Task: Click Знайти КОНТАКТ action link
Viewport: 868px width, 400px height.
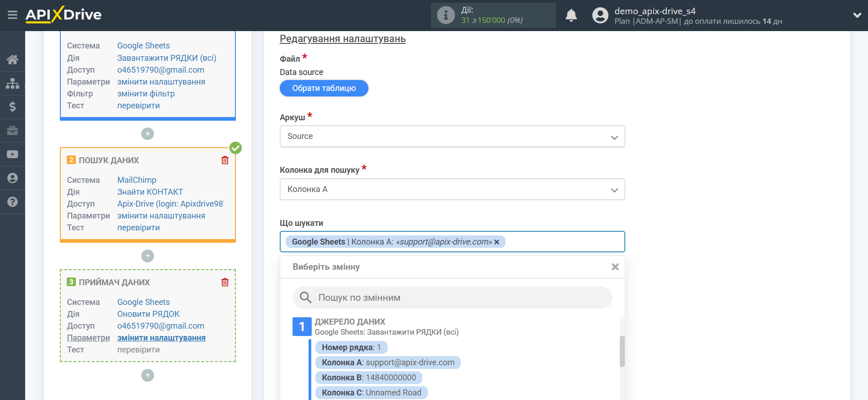Action: point(150,192)
